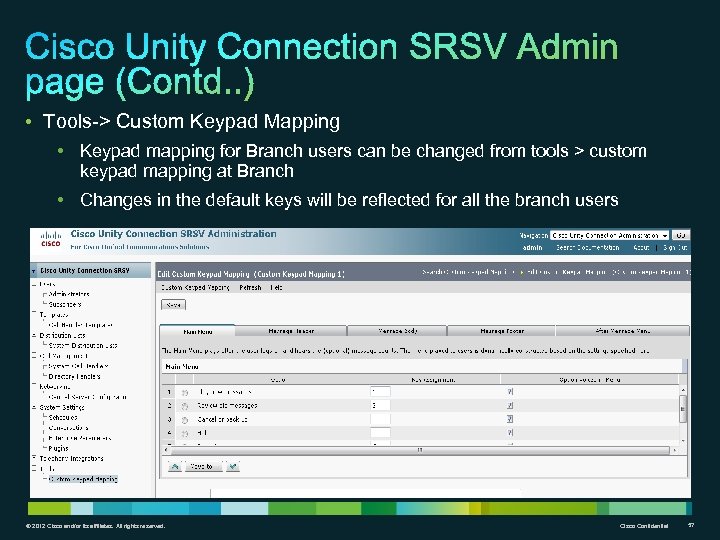720x540 pixels.
Task: Click the icon beside Review old messages
Action: point(185,406)
